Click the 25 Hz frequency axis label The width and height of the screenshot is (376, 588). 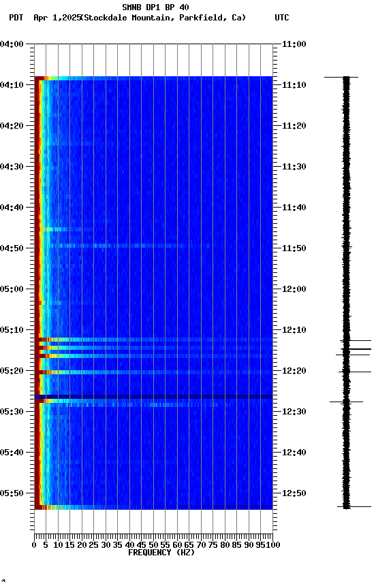pyautogui.click(x=93, y=545)
